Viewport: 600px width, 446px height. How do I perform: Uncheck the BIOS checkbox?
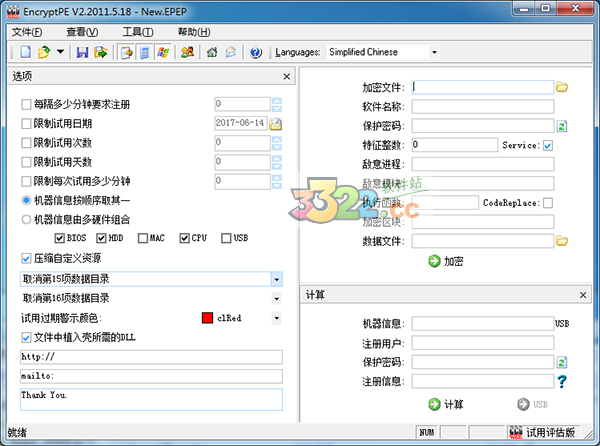coord(59,238)
